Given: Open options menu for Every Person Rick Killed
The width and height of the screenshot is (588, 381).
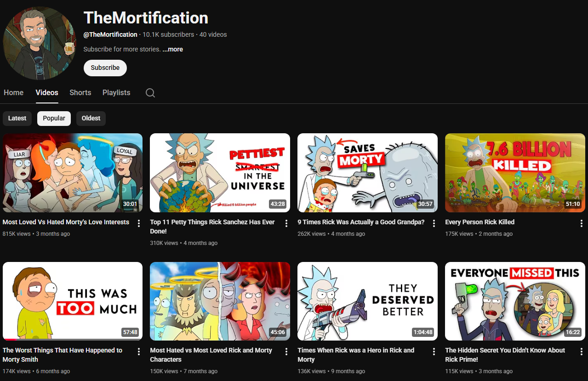Looking at the screenshot, I should (x=581, y=223).
